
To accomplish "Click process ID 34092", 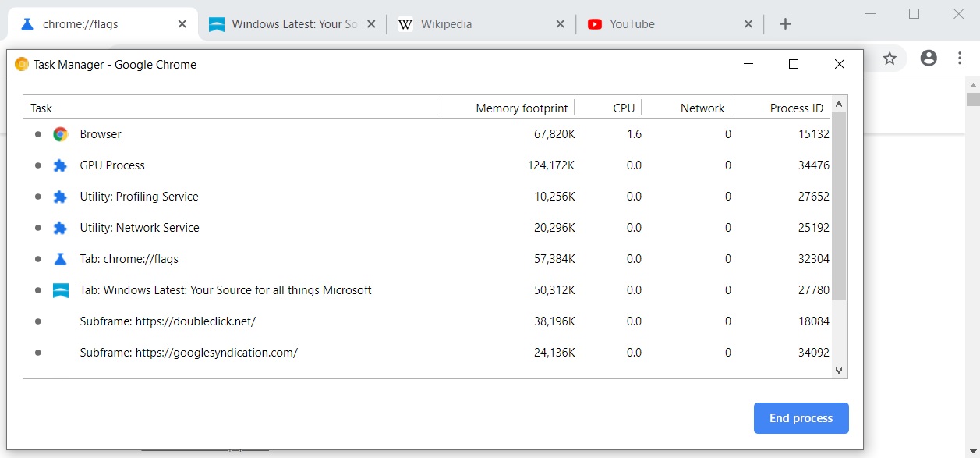I will point(813,353).
